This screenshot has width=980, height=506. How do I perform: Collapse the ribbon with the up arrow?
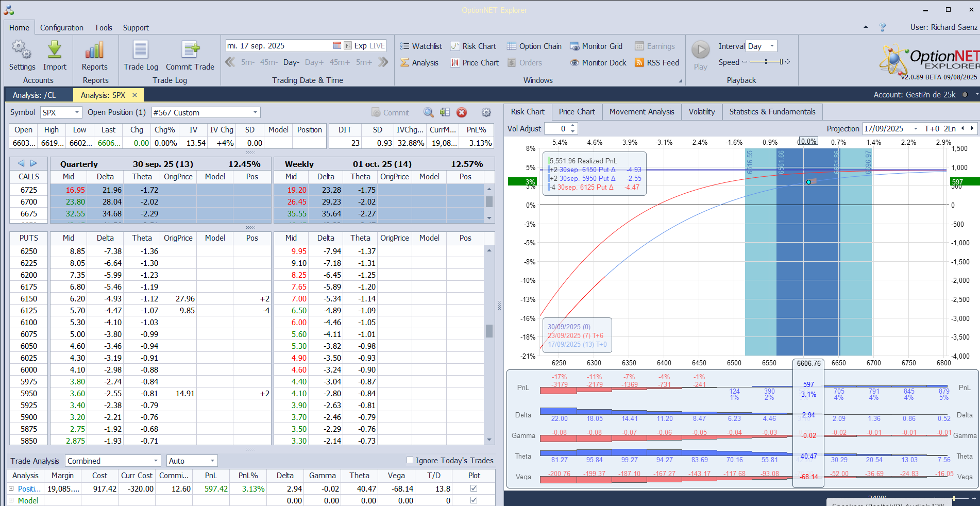point(866,27)
